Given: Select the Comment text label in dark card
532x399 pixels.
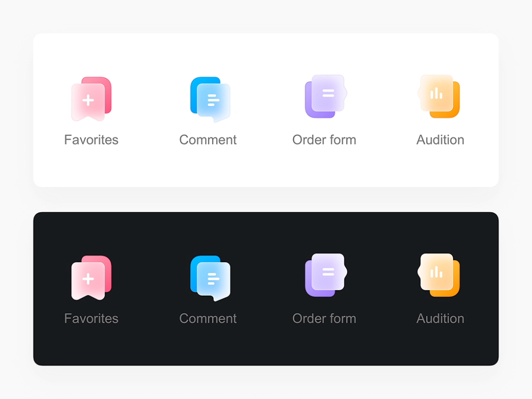Looking at the screenshot, I should pyautogui.click(x=208, y=319).
